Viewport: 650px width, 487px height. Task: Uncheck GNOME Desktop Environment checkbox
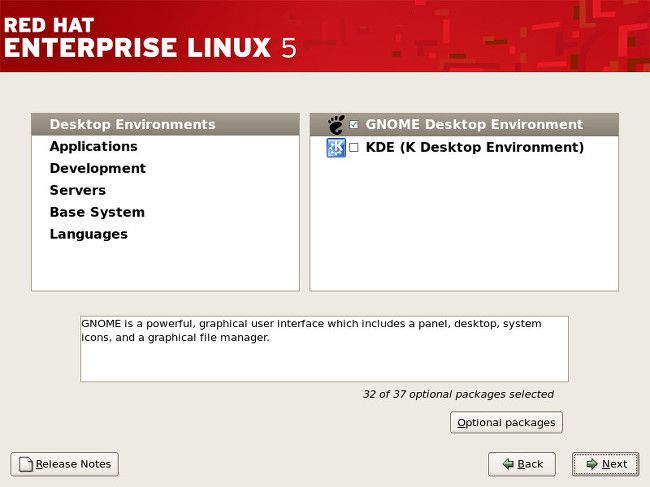click(x=354, y=124)
